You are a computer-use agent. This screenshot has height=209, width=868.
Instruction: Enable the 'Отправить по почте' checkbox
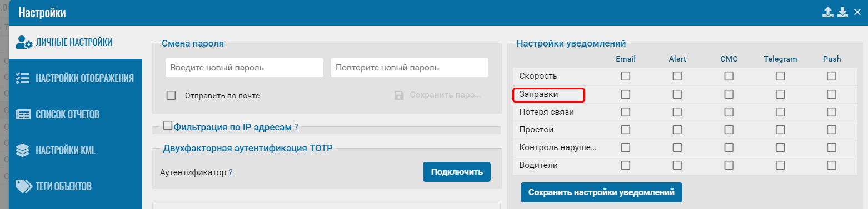click(x=171, y=95)
